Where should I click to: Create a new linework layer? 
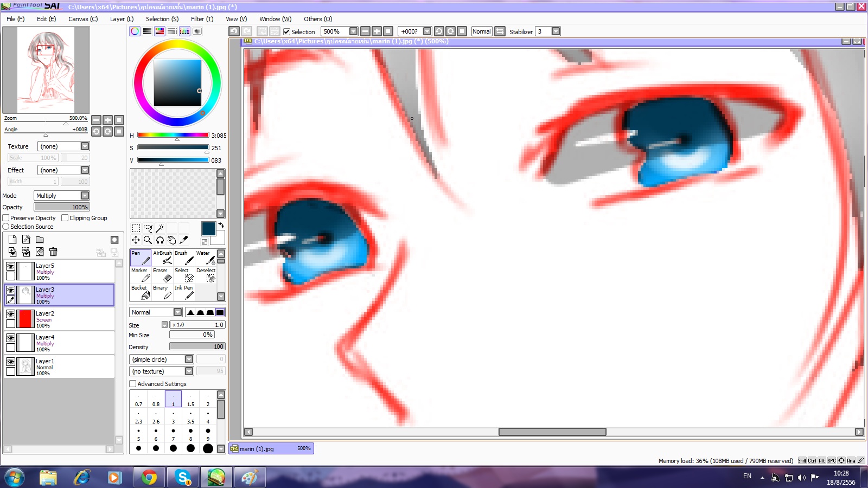(x=26, y=240)
